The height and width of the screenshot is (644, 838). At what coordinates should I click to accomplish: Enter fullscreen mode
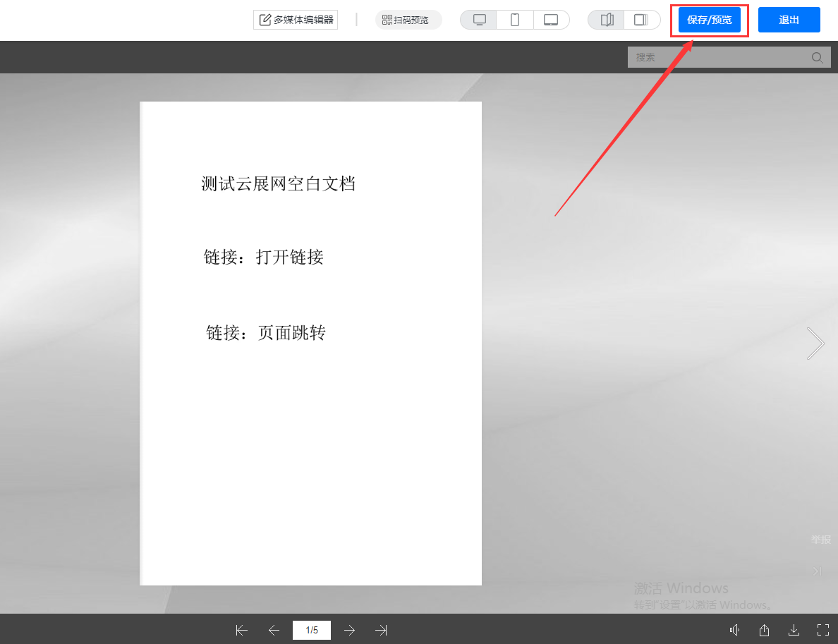point(822,630)
